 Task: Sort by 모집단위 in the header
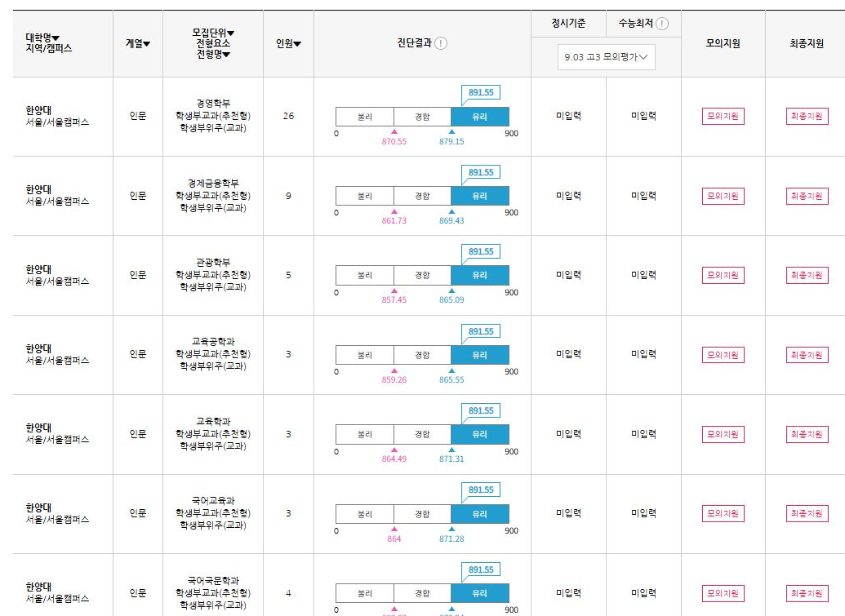pos(212,32)
